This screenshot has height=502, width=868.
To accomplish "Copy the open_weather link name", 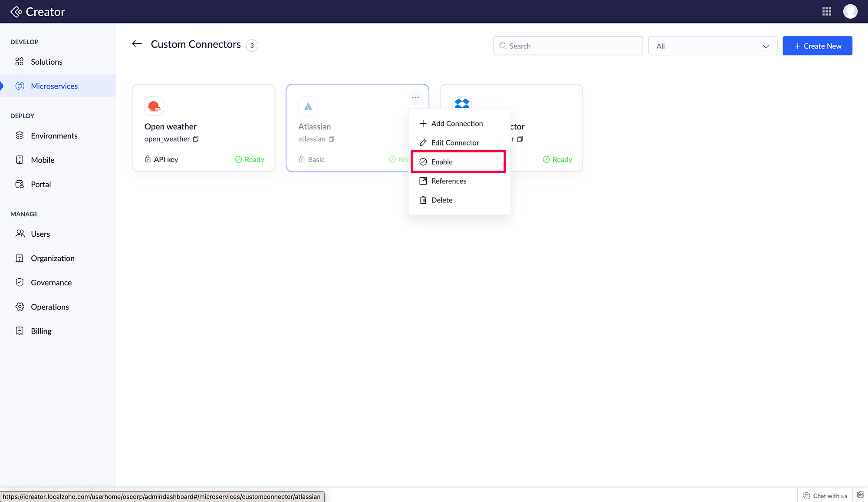I will click(196, 139).
